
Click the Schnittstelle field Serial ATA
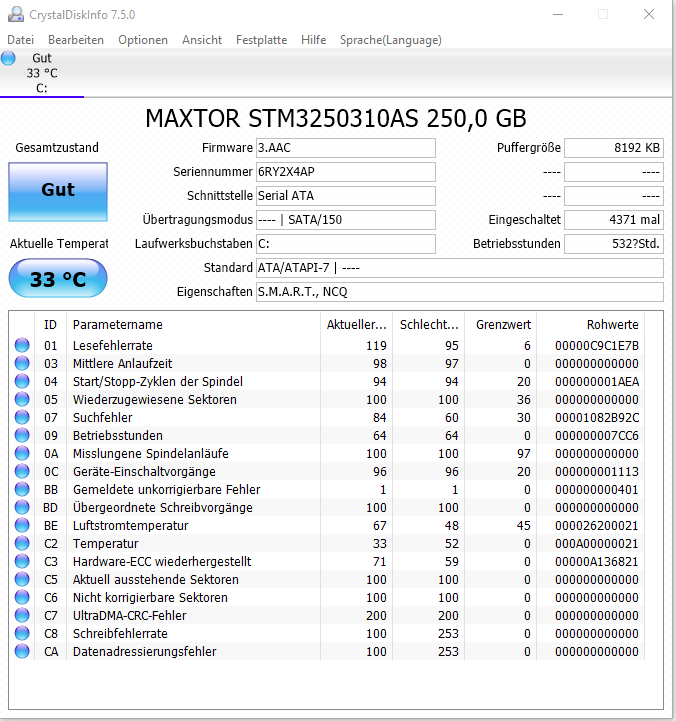(346, 196)
